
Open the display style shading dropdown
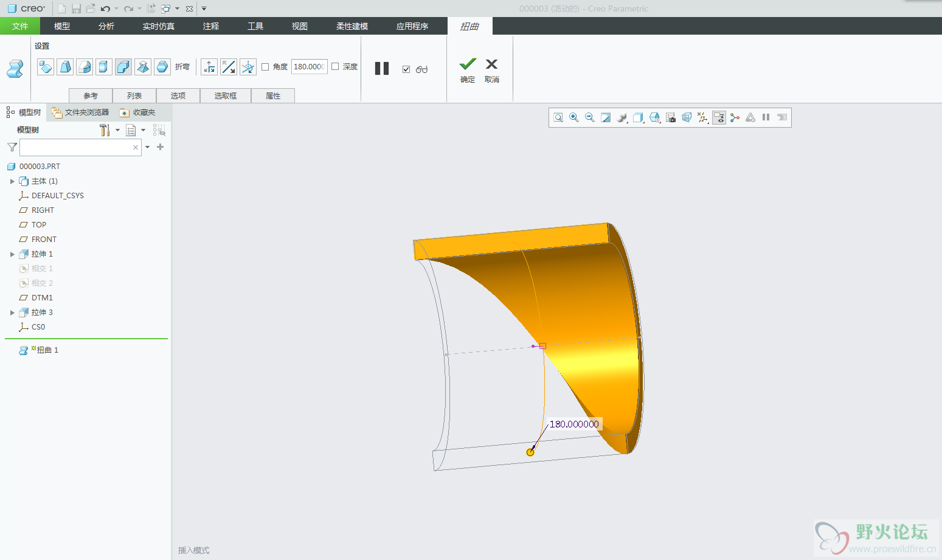coord(622,117)
